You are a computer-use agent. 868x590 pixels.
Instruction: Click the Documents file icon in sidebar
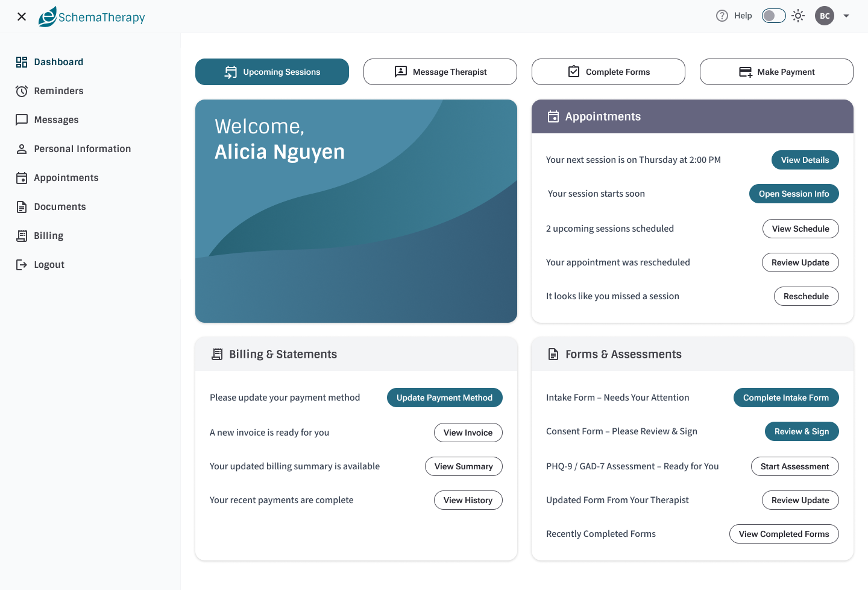(x=22, y=207)
